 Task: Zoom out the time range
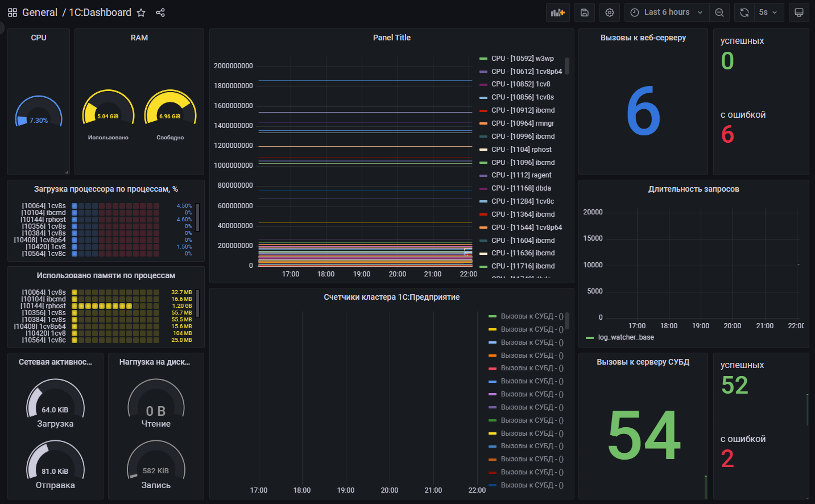(x=719, y=13)
